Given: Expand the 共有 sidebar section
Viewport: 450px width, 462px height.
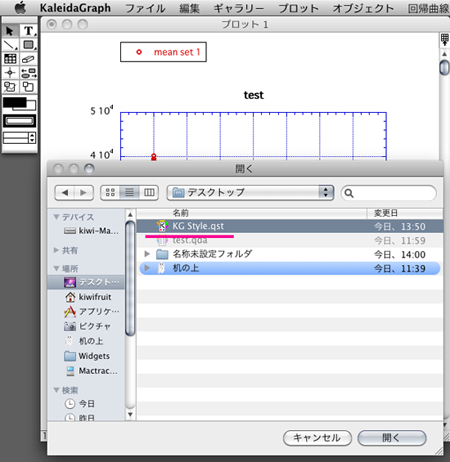Looking at the screenshot, I should 56,250.
